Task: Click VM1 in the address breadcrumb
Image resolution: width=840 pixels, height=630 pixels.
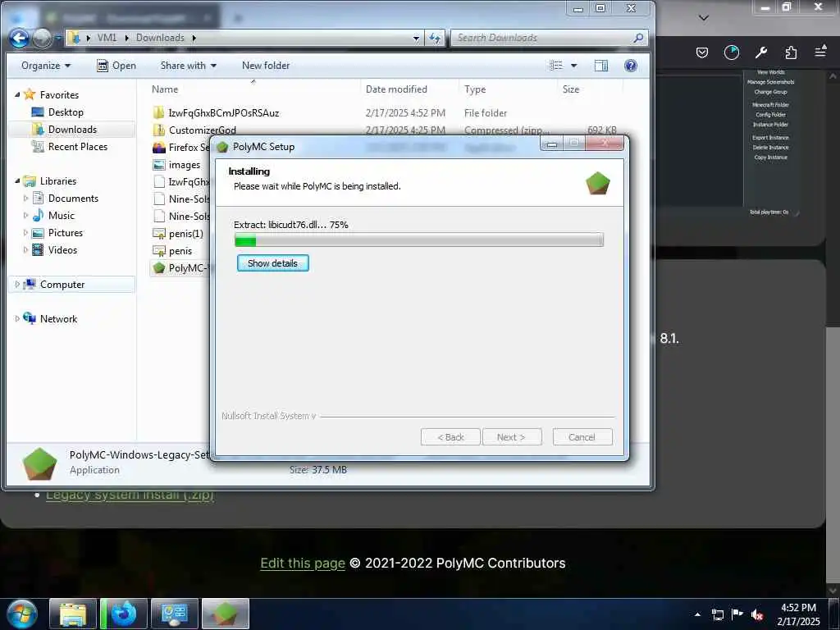Action: coord(107,38)
